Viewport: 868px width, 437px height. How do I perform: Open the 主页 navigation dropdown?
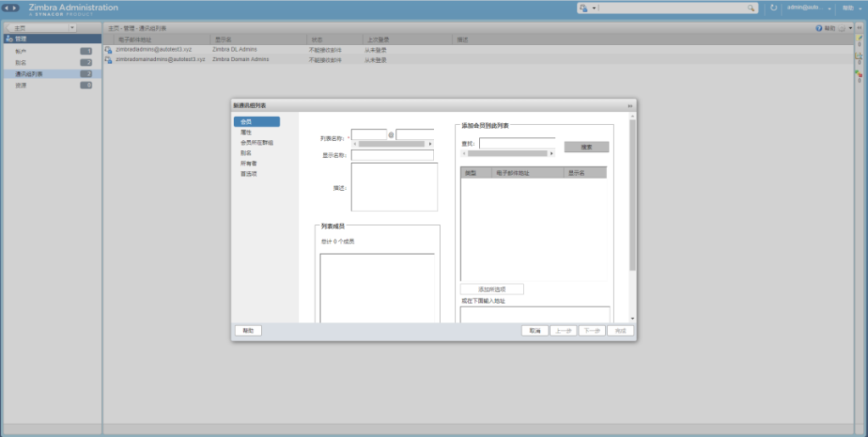point(73,28)
